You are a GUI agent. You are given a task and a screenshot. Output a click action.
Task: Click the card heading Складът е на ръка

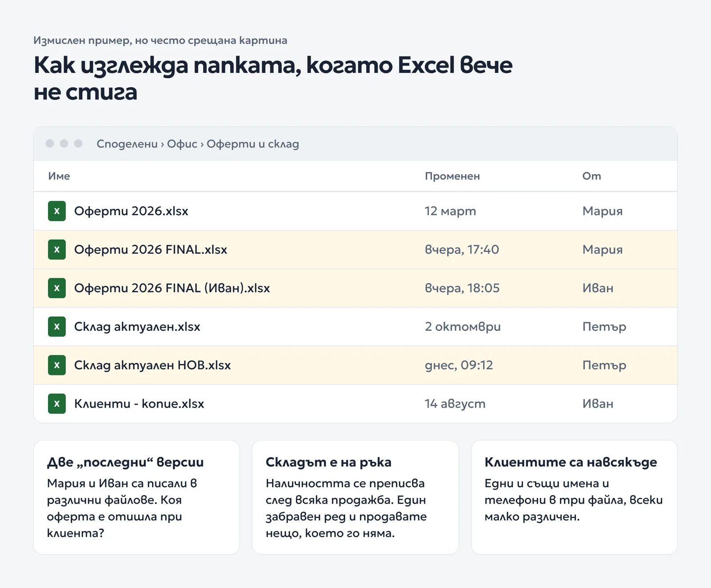click(x=328, y=462)
